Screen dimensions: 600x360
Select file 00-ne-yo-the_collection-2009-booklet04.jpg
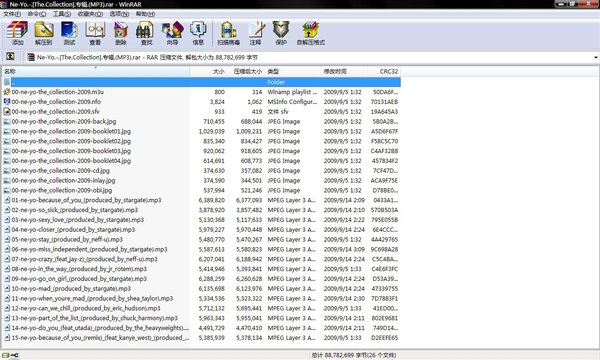point(71,161)
